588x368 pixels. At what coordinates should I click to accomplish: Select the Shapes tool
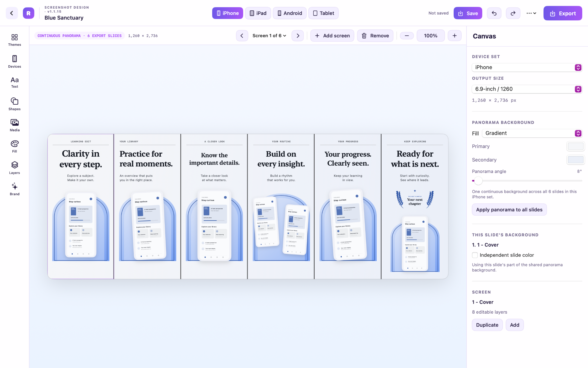[14, 104]
